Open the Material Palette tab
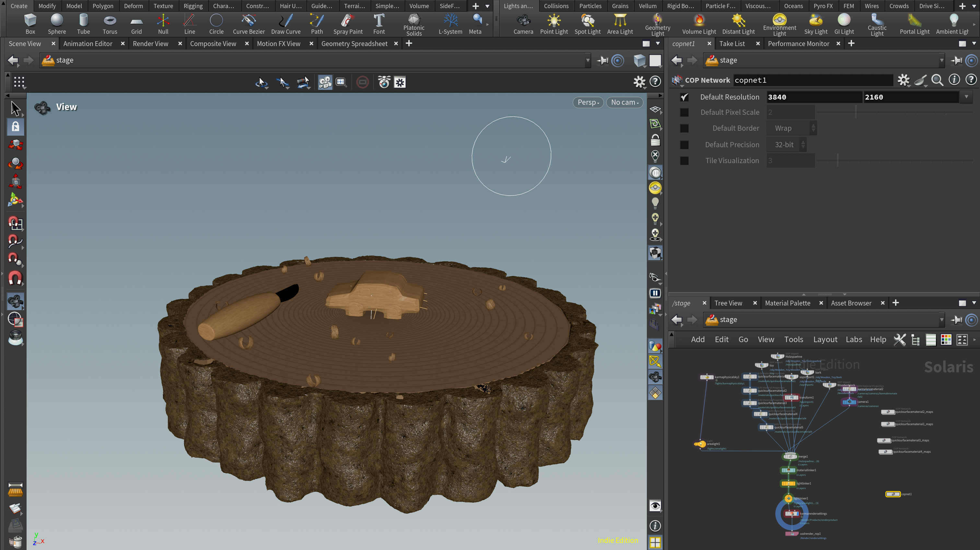This screenshot has height=550, width=980. pos(787,303)
